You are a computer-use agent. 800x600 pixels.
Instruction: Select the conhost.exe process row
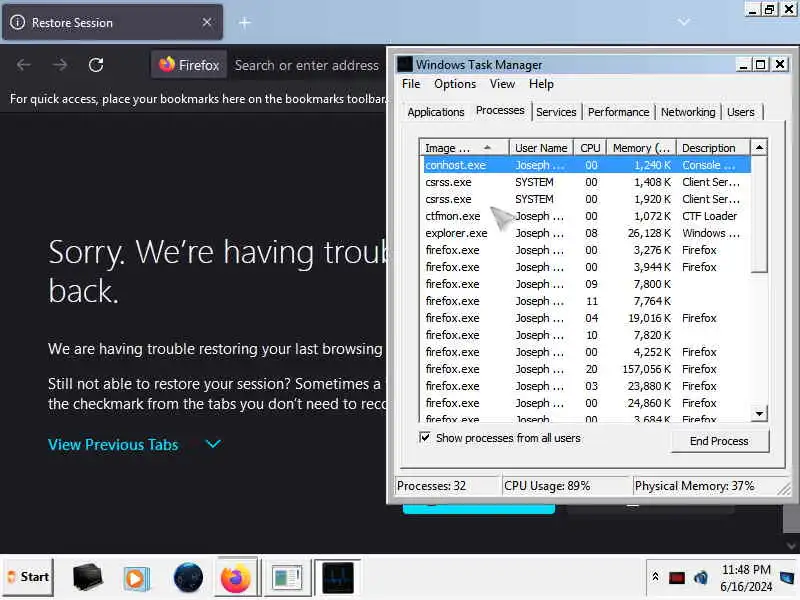pos(587,165)
